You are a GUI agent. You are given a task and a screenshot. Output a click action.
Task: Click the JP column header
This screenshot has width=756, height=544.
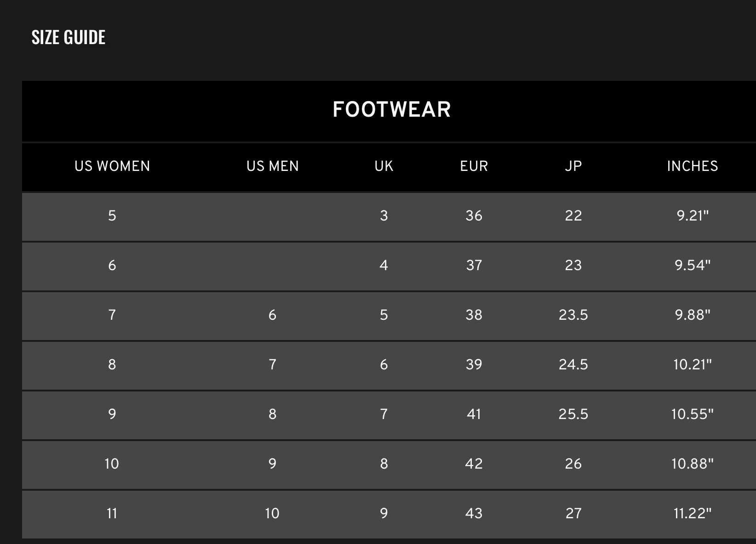[573, 166]
